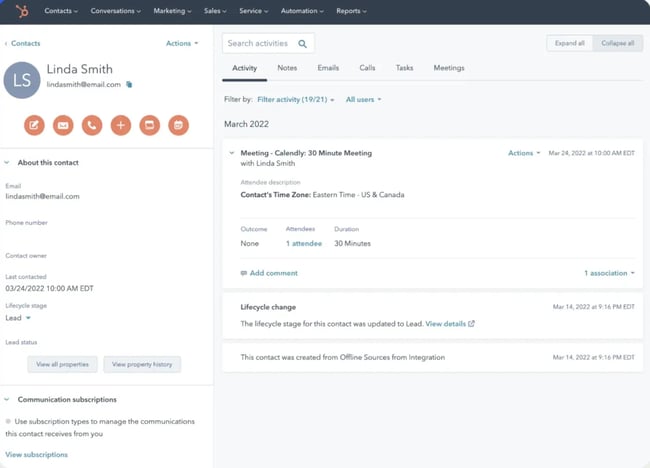The image size is (650, 468).
Task: Select the Activity tab
Action: click(x=245, y=68)
